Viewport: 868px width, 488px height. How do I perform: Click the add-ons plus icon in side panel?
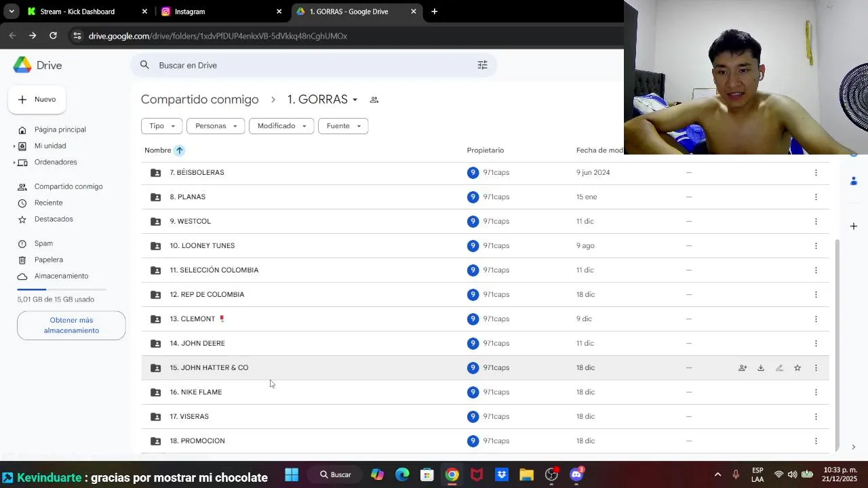pyautogui.click(x=854, y=226)
